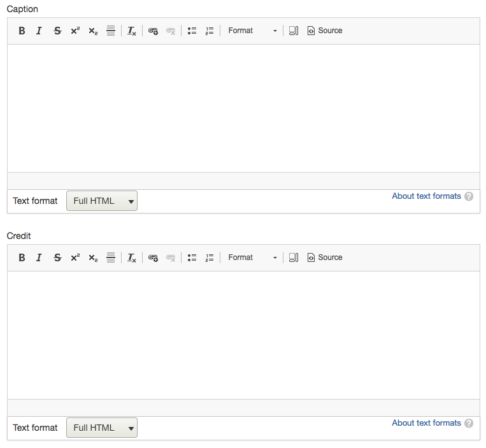Insert numbered list in Credit editor
486x448 pixels.
click(x=210, y=257)
